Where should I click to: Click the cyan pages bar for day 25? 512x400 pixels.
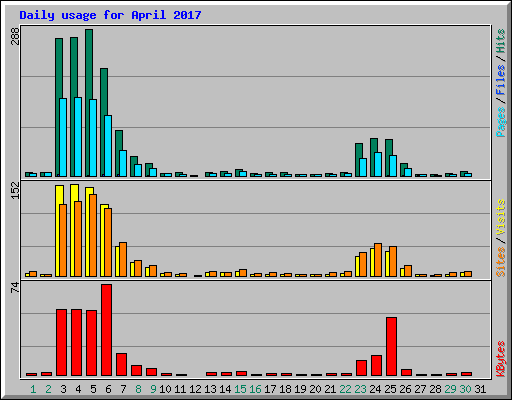tap(393, 166)
